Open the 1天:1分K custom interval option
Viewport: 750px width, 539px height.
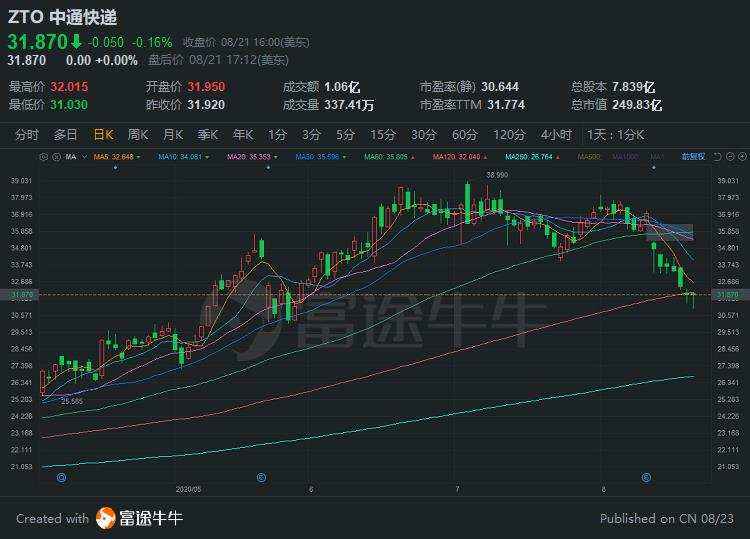click(616, 135)
